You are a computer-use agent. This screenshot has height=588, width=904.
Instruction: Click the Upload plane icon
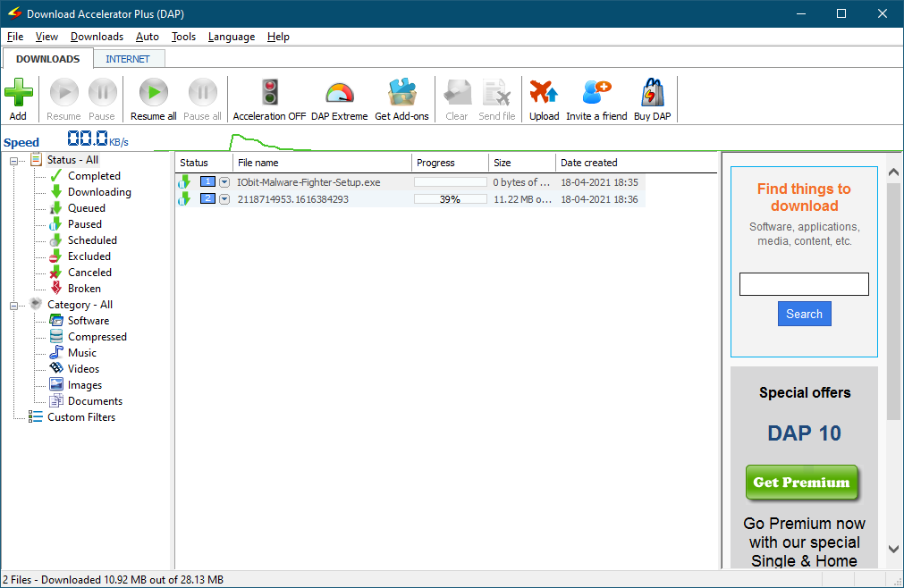click(x=545, y=92)
